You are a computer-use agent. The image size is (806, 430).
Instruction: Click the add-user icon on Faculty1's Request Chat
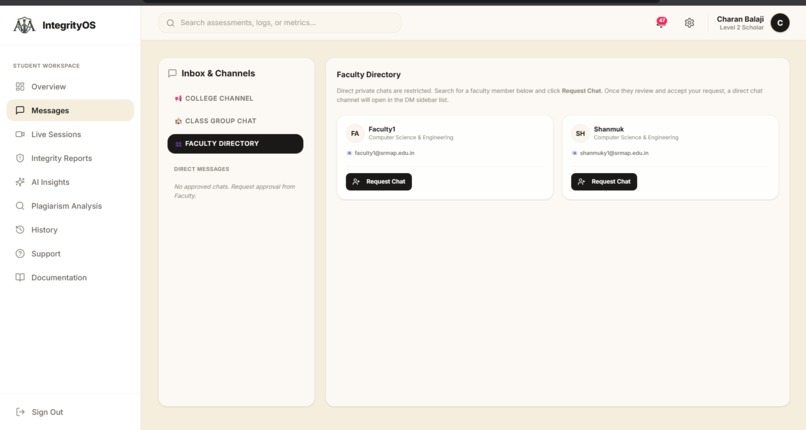tap(356, 182)
